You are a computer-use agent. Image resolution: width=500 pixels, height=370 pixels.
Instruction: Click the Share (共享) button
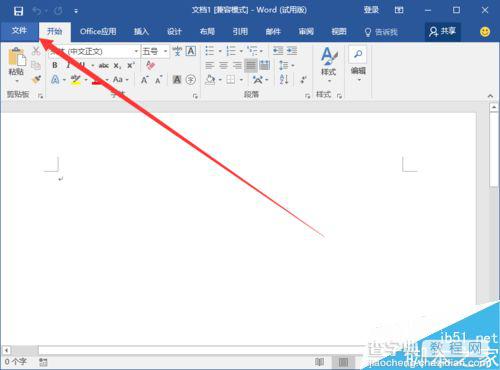coord(443,32)
